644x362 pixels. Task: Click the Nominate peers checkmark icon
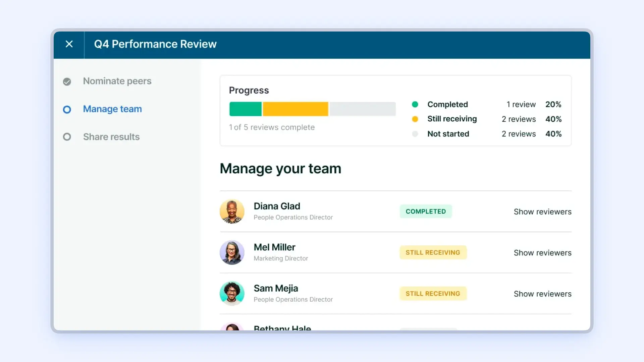point(67,81)
